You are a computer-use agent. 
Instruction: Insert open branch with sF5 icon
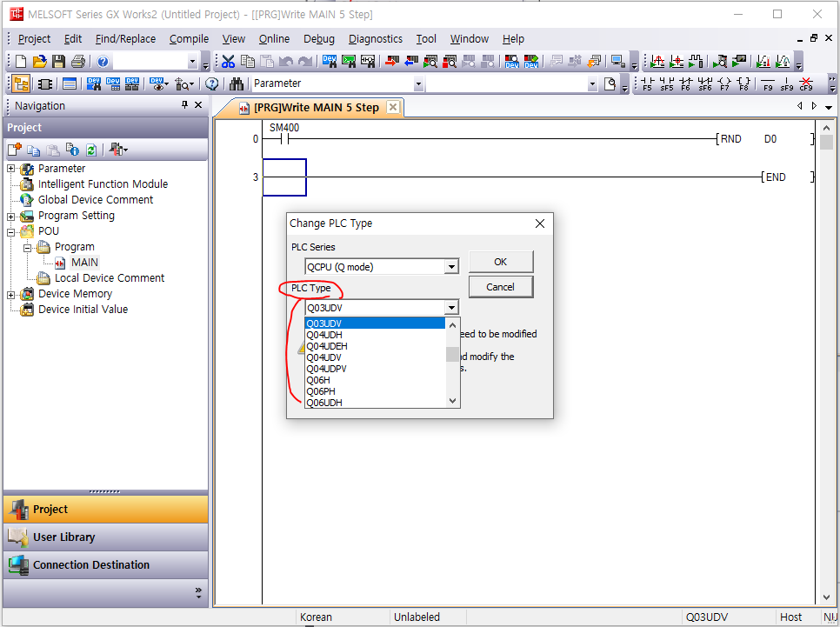[x=666, y=83]
